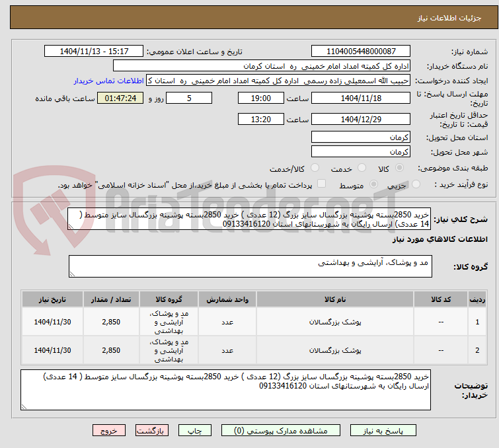This screenshot has width=499, height=448.
Task: Toggle the اسناد خزانه اسلامی payment checkbox
Action: (x=322, y=183)
